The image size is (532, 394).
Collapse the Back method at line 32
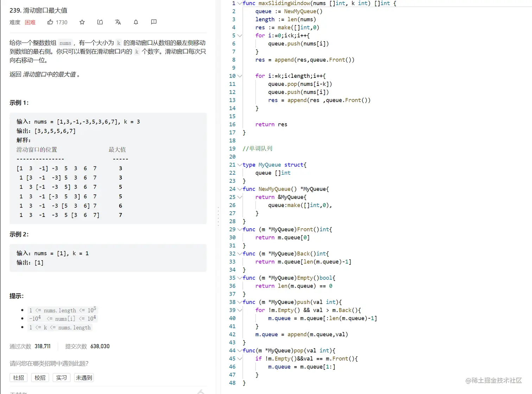point(240,254)
